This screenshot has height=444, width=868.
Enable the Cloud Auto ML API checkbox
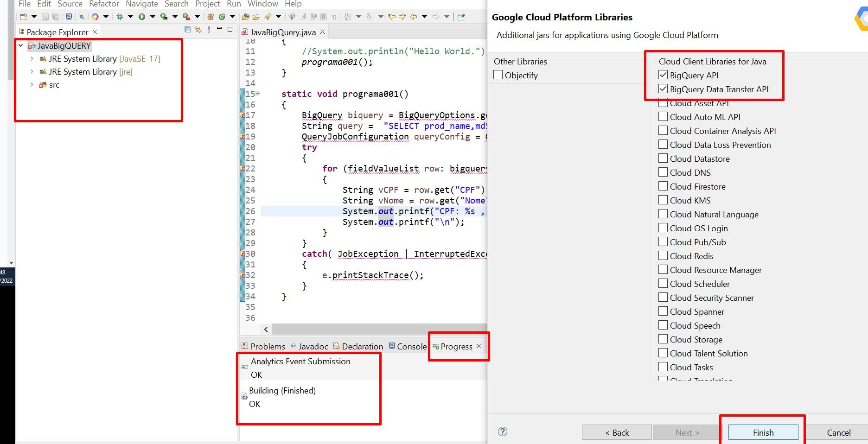click(x=663, y=117)
